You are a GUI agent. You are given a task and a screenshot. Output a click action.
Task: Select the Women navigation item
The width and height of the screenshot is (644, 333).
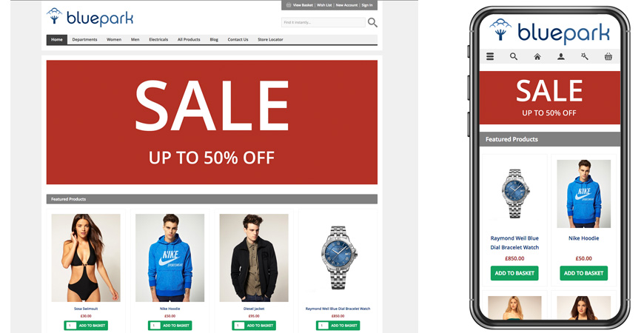(x=114, y=40)
